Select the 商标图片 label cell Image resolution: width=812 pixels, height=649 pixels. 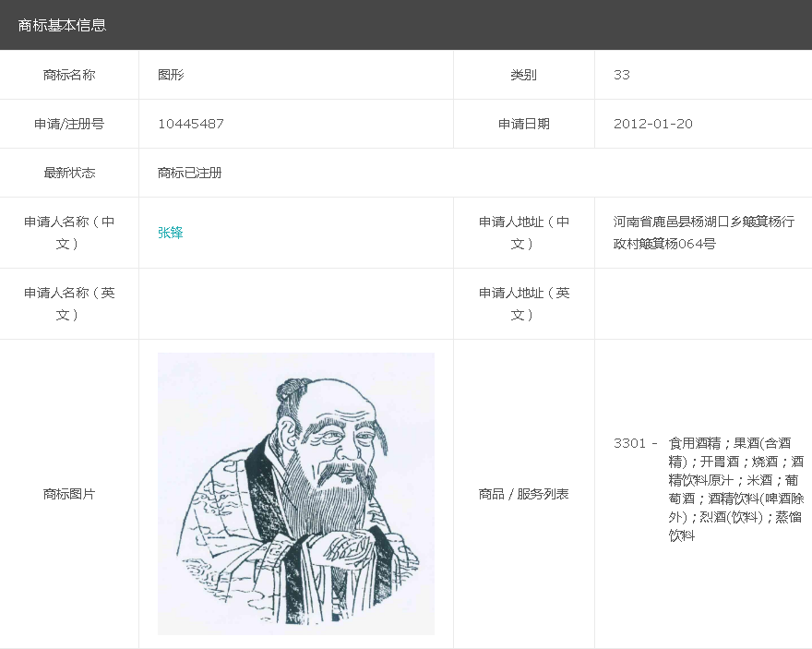[x=69, y=494]
